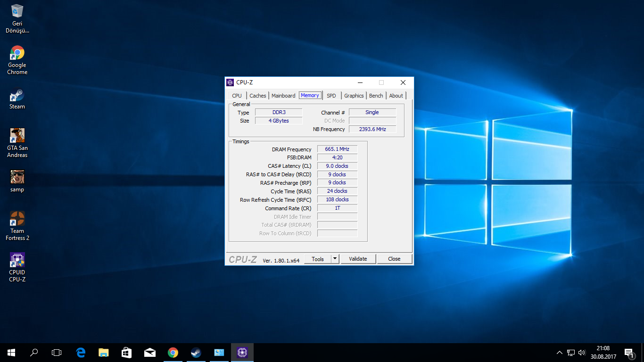Select the Memory tab
The height and width of the screenshot is (362, 644).
310,95
